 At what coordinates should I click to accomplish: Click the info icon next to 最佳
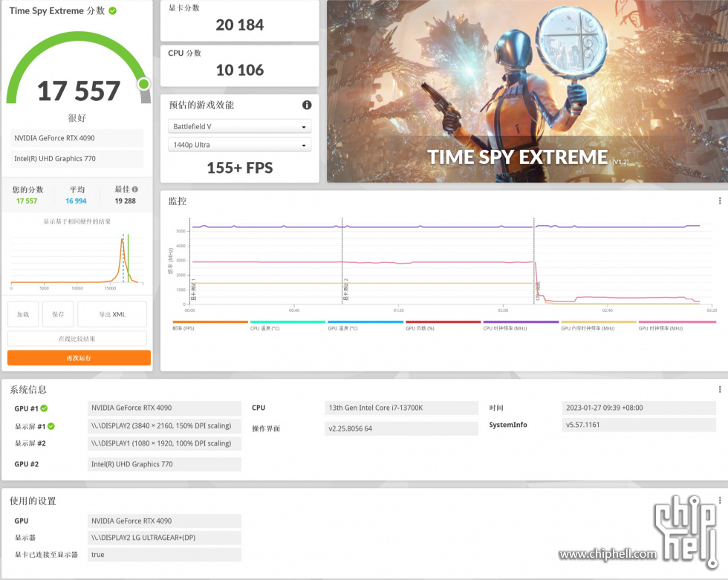pos(134,189)
